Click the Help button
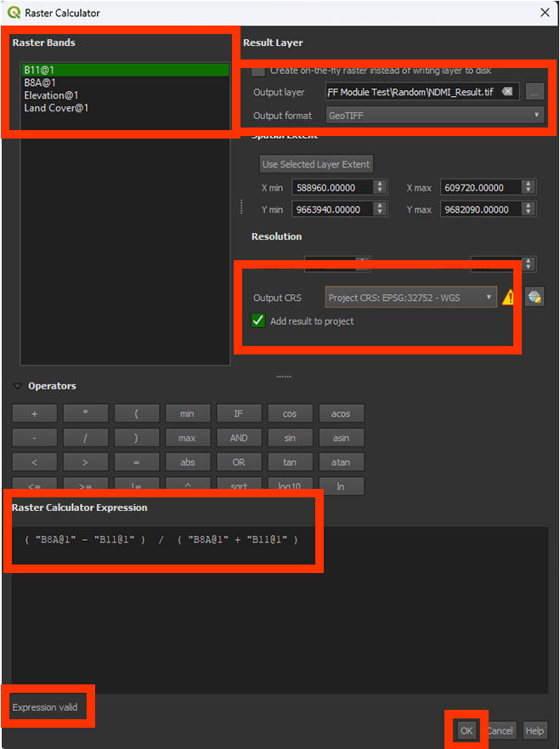 tap(534, 731)
